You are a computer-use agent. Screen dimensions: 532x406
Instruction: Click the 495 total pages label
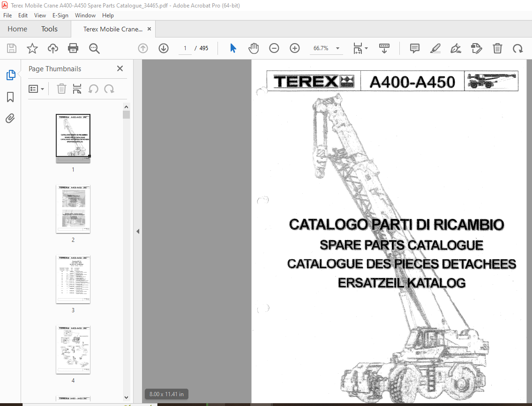(203, 48)
